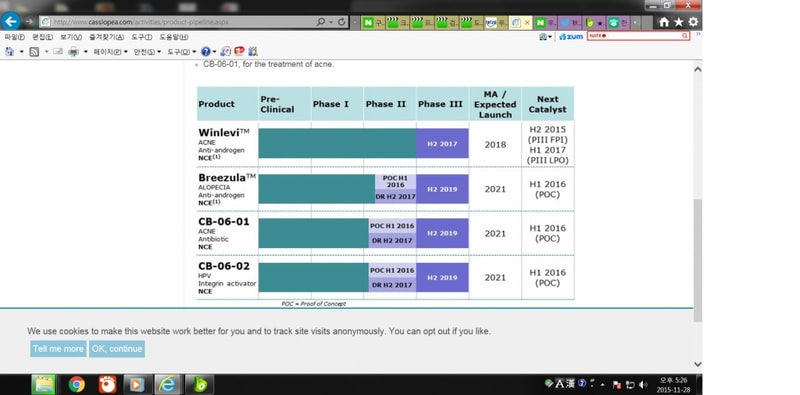Viewport: 800px width, 395px height.
Task: Open the 도움말(H) menu
Action: [173, 37]
